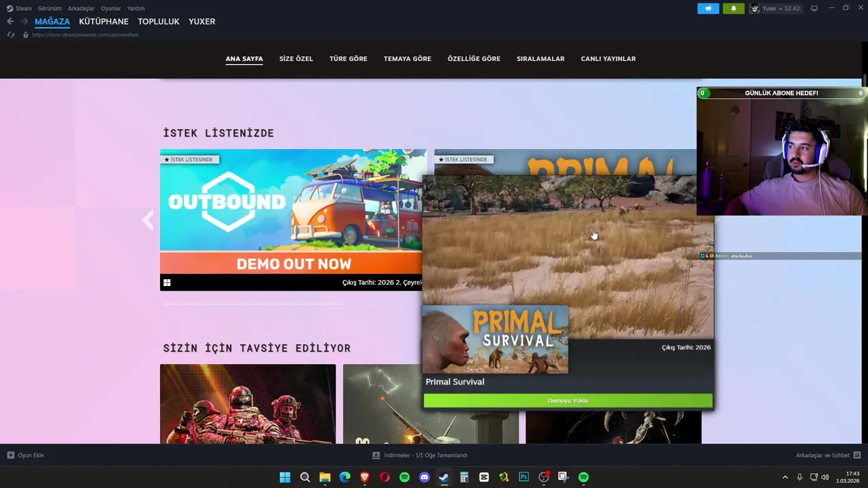This screenshot has height=488, width=868.
Task: Open the Oyunlar menu
Action: click(111, 8)
